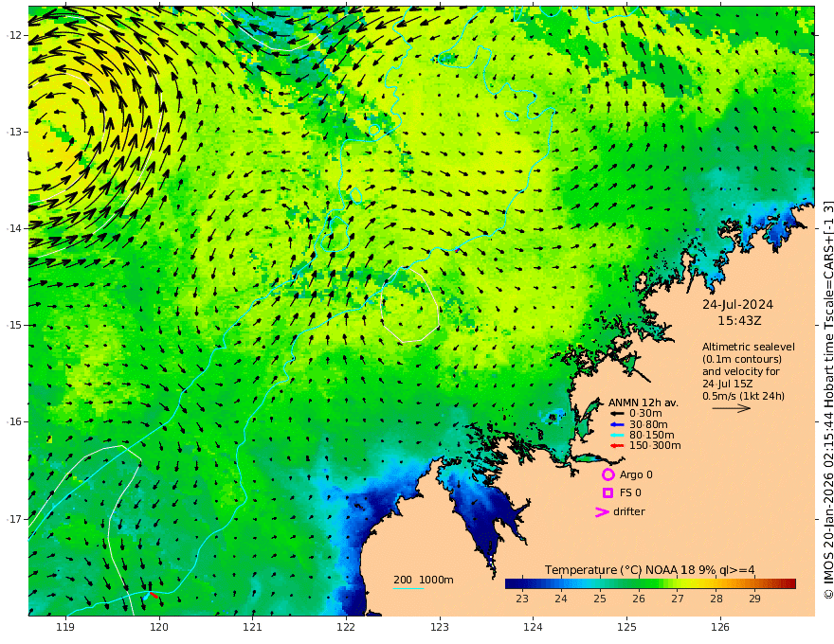Click the temperature colorbar at 29 degrees
This screenshot has width=834, height=644.
pyautogui.click(x=754, y=584)
